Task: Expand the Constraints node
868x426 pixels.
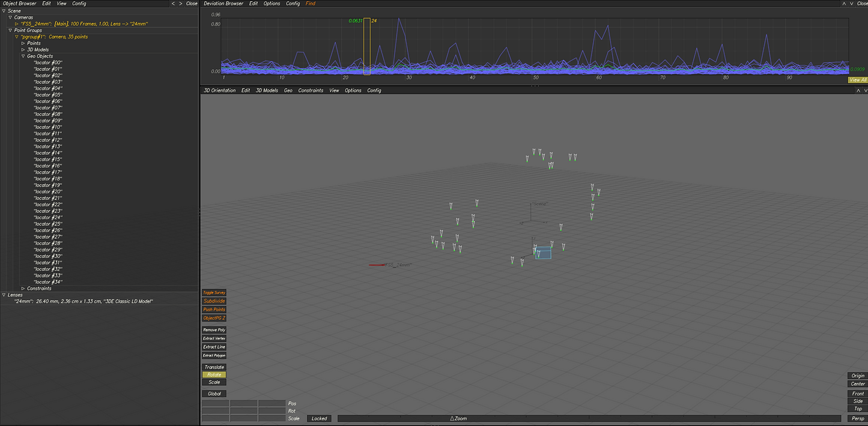Action: click(x=23, y=289)
